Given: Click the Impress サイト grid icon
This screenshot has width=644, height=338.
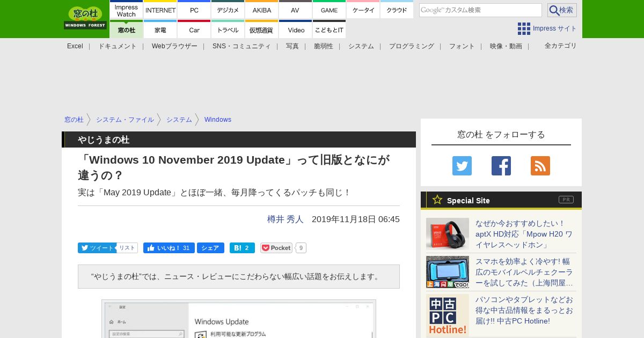Looking at the screenshot, I should point(524,28).
